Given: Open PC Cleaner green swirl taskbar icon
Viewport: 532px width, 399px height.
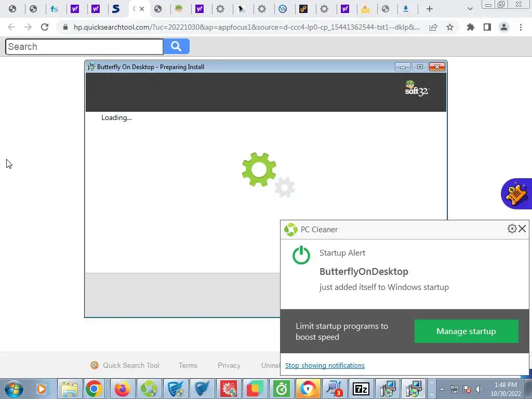Looking at the screenshot, I should (149, 389).
